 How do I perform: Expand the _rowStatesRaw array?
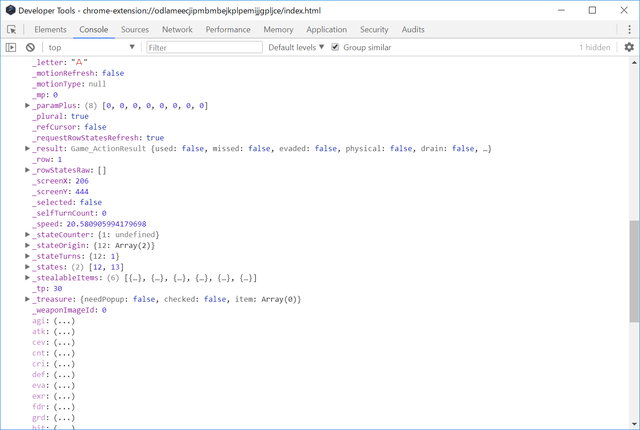27,170
